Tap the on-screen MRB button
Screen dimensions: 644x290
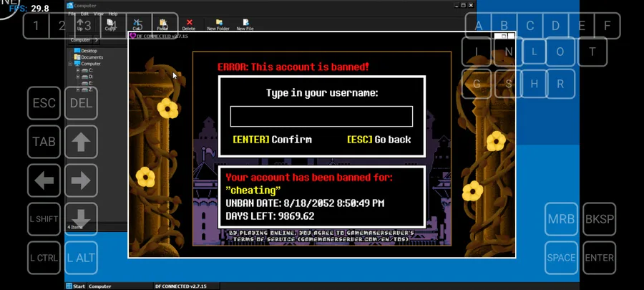coord(561,219)
